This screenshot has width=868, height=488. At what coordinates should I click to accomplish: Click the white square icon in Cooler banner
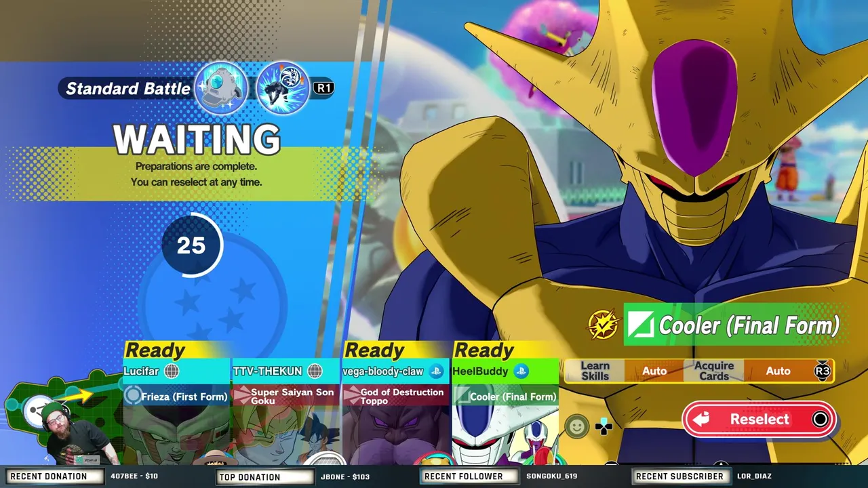tap(640, 325)
